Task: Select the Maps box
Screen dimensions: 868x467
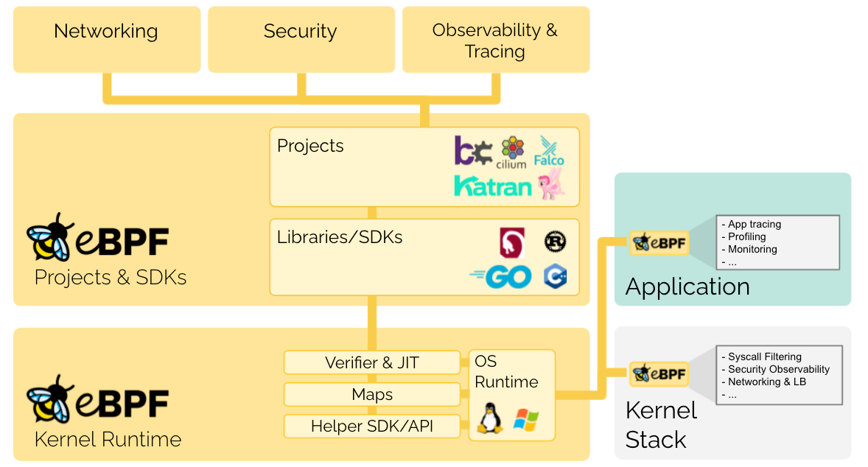Action: (x=372, y=395)
